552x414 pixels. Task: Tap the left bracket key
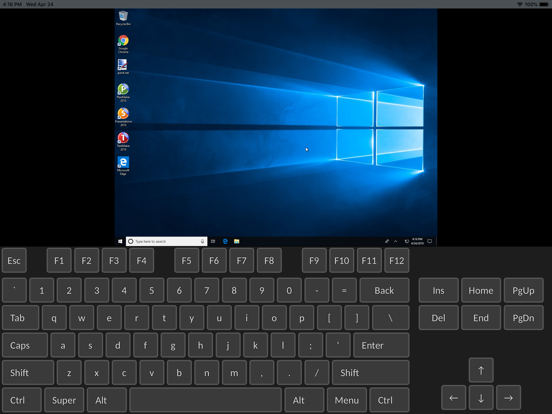pyautogui.click(x=329, y=318)
